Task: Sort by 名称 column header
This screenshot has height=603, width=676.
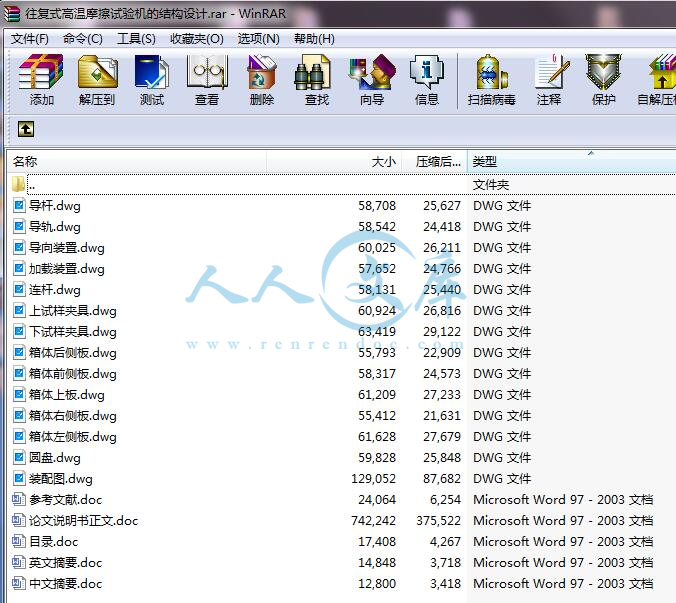Action: click(x=137, y=162)
